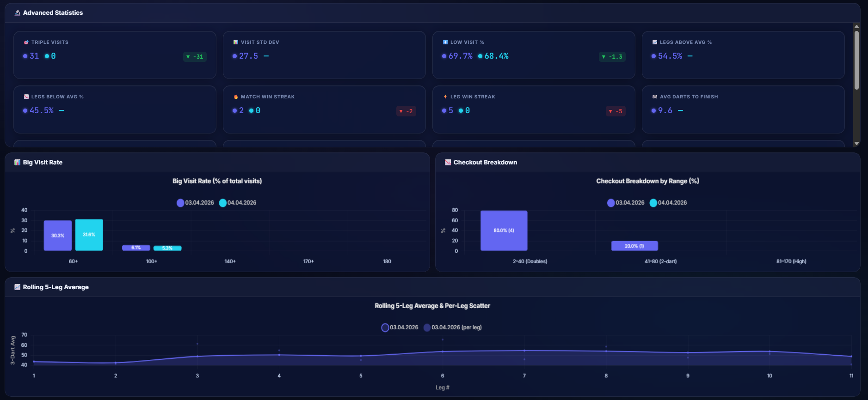
Task: Toggle 03.04.2026 (per leg) scatter legend
Action: tap(453, 327)
